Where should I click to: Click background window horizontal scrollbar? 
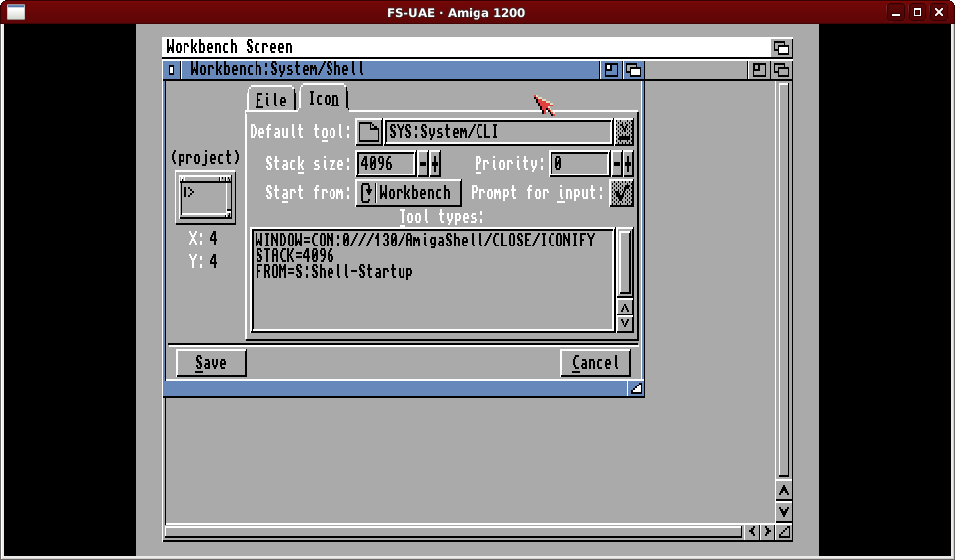[454, 532]
